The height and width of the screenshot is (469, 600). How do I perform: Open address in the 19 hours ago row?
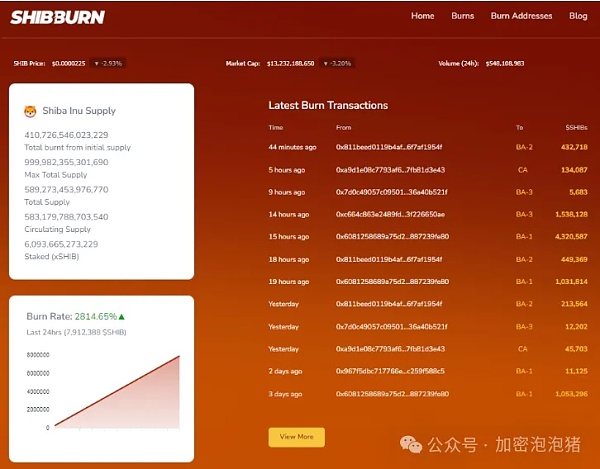click(392, 282)
